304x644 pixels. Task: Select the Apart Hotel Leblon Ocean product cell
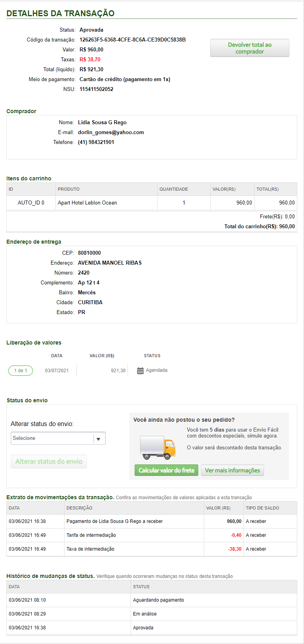point(87,203)
